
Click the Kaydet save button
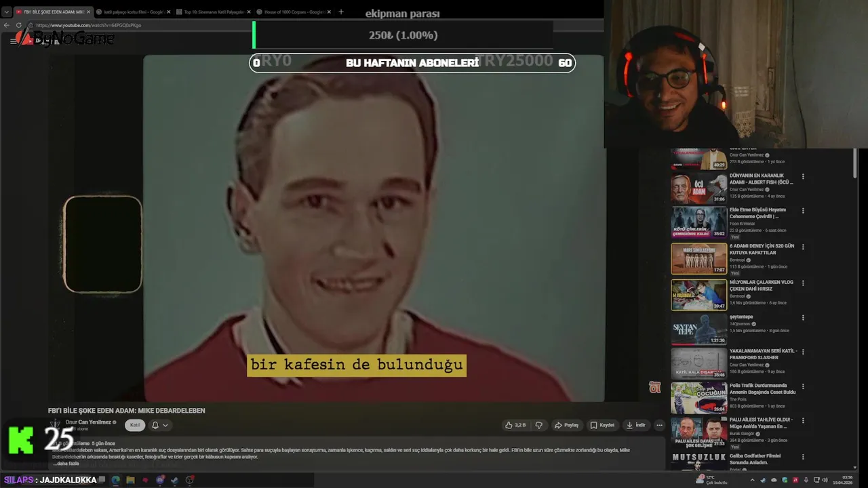coord(602,425)
